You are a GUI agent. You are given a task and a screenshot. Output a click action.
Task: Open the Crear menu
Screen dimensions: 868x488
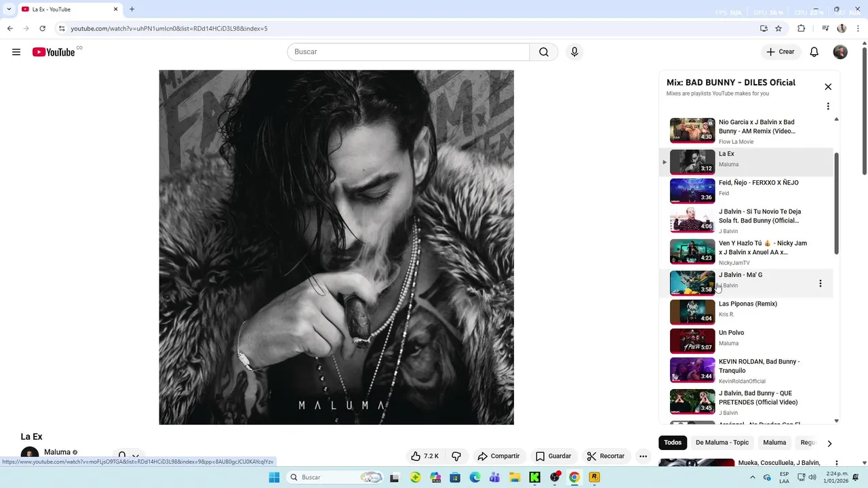[781, 52]
